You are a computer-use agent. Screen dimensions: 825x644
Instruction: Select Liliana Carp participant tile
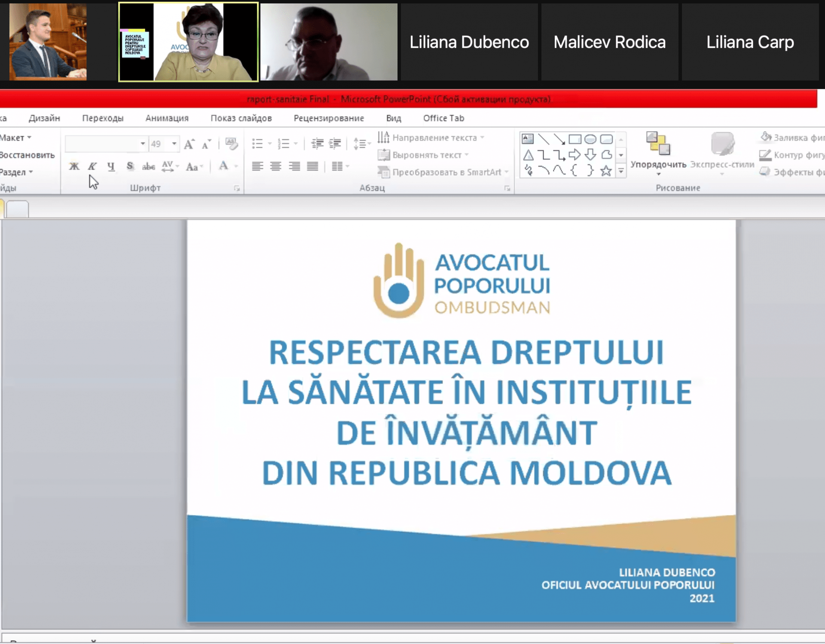750,42
